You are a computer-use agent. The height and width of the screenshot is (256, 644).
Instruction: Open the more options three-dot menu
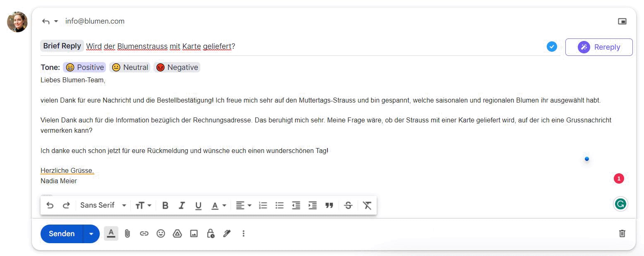click(243, 233)
